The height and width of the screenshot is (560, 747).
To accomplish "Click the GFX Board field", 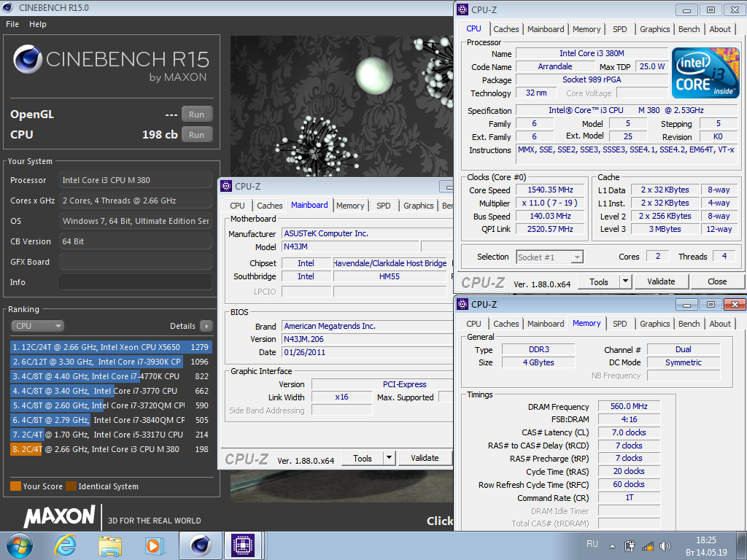I will (x=136, y=262).
